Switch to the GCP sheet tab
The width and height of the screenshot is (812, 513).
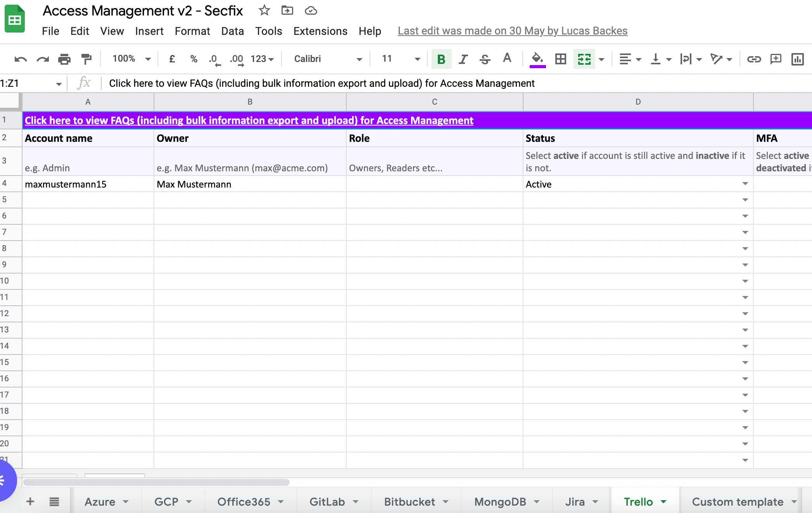(x=173, y=502)
